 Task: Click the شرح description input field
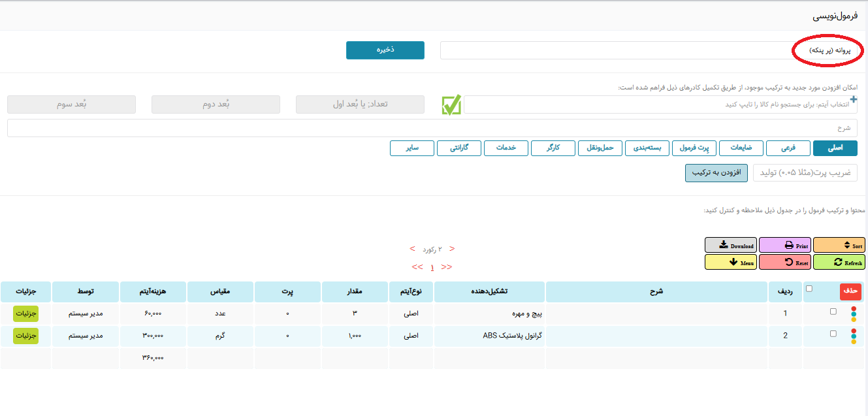pos(432,128)
